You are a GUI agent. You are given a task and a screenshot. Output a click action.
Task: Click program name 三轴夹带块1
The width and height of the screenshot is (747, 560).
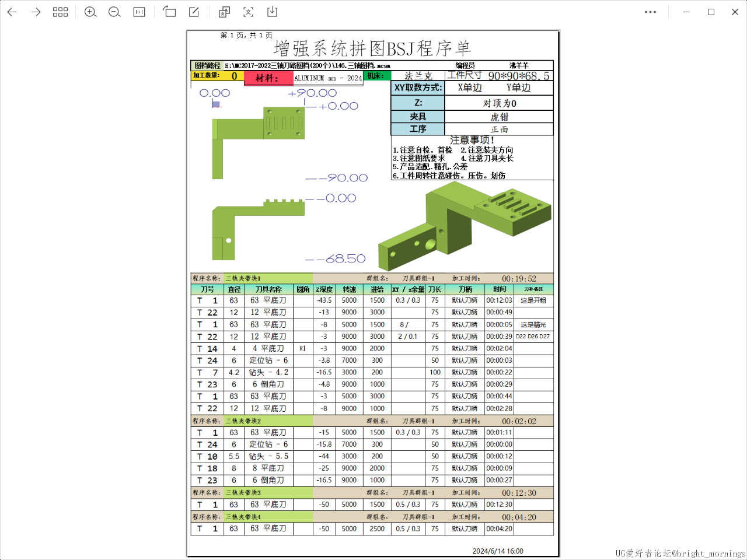click(243, 278)
